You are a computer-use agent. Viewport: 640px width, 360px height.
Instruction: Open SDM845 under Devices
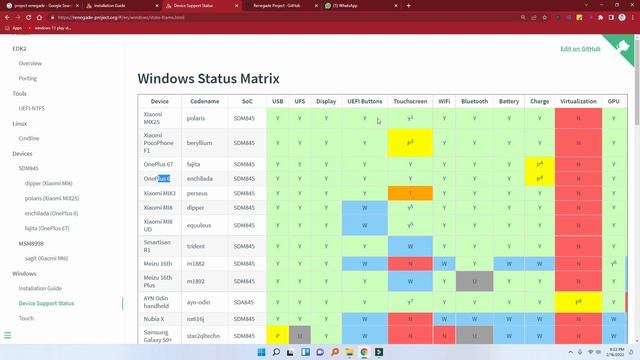pyautogui.click(x=28, y=168)
